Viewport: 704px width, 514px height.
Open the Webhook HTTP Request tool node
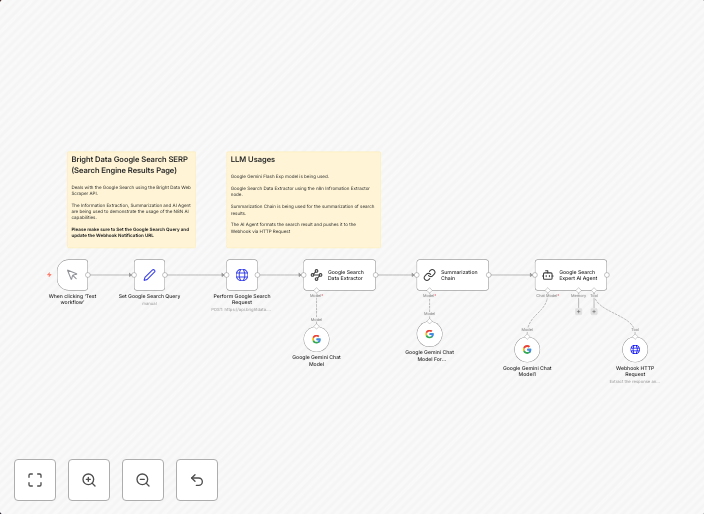coord(635,349)
